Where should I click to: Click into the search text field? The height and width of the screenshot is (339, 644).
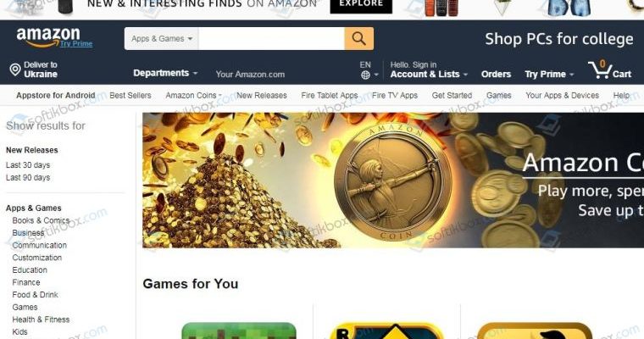click(271, 39)
